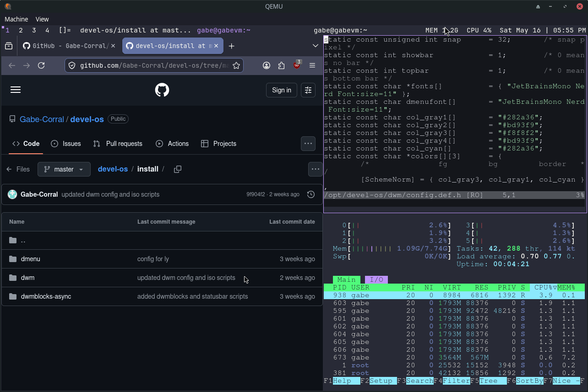
Task: Copy path with the copy icon next to install
Action: pyautogui.click(x=178, y=169)
